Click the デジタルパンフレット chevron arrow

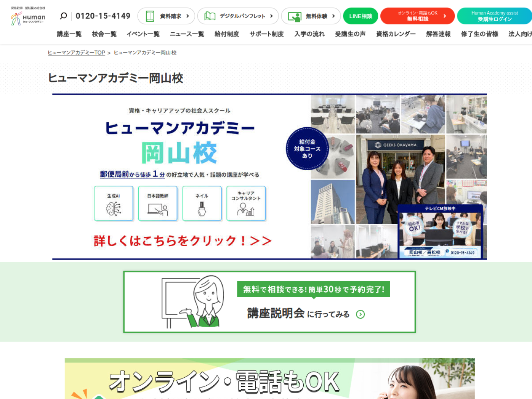[271, 16]
